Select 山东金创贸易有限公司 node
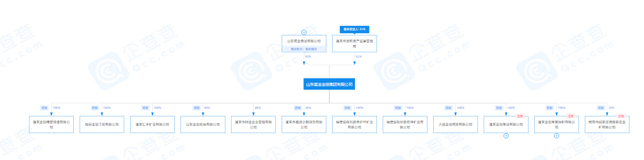Screen dimensions: 644x160 point(203,124)
